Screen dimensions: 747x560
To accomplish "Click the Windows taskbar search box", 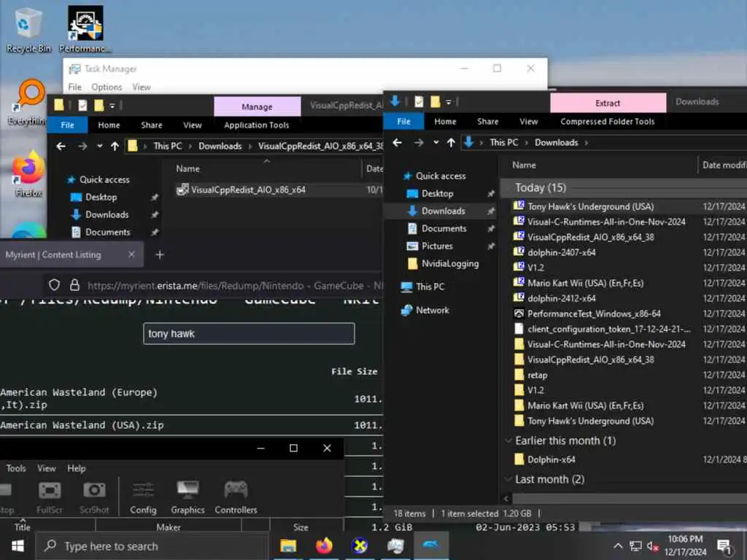I will point(152,546).
